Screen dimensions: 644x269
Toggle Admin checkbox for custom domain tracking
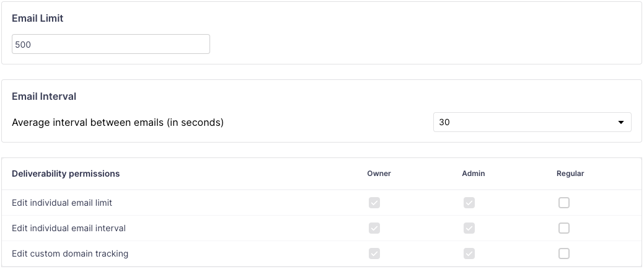point(469,254)
